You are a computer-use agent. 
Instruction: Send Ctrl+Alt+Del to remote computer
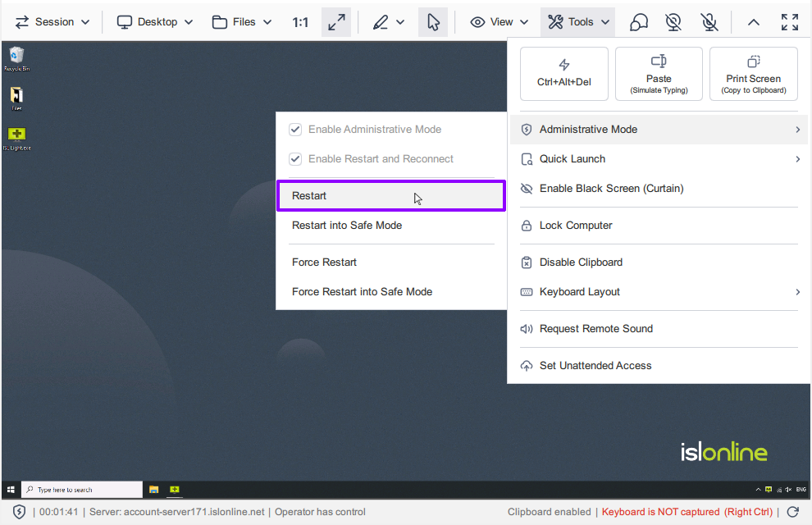(564, 74)
